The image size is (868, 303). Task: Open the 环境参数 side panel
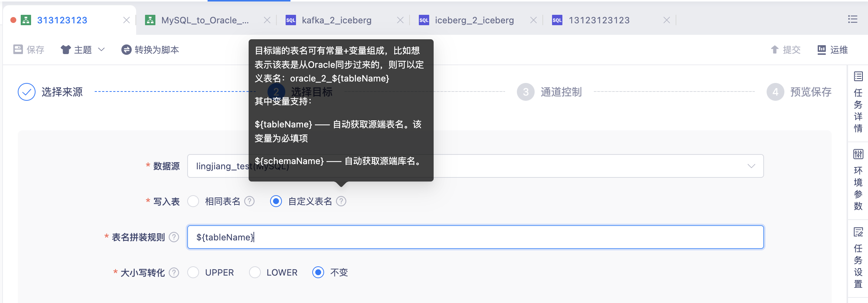[x=858, y=180]
